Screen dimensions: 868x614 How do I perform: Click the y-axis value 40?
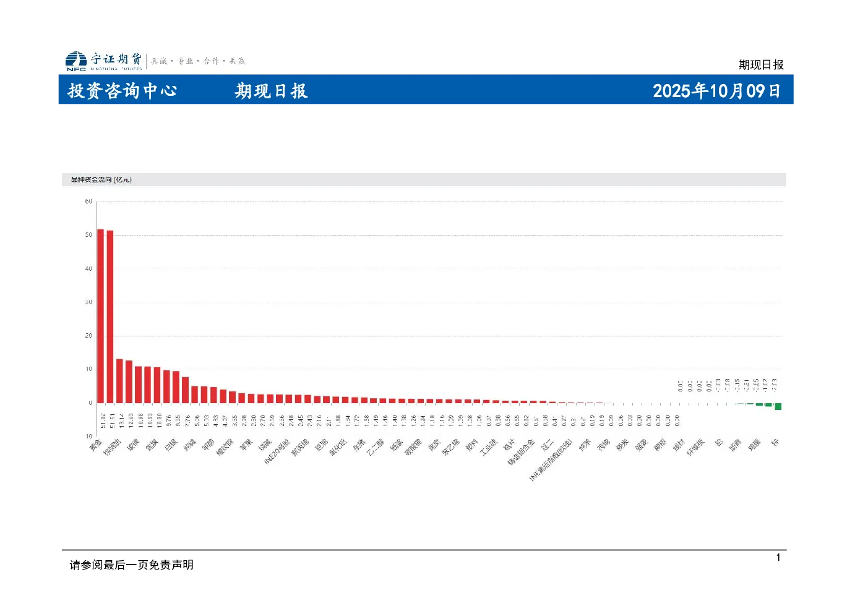pyautogui.click(x=88, y=268)
